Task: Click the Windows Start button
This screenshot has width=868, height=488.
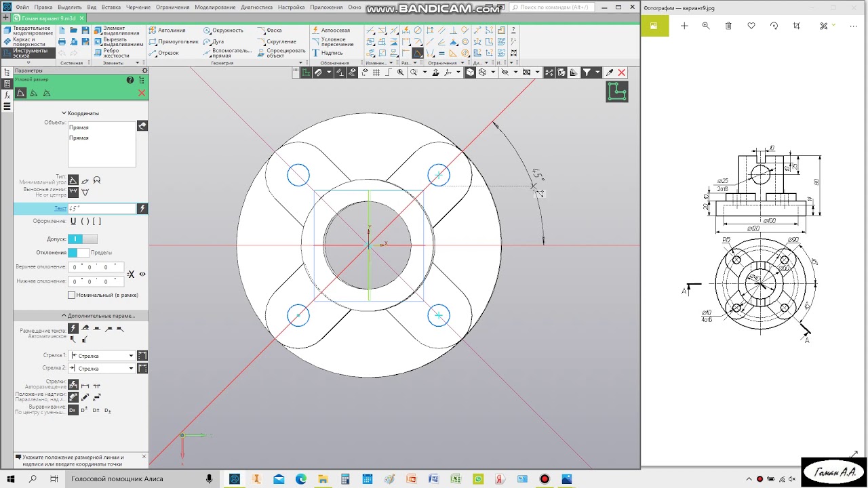Action: [x=11, y=479]
